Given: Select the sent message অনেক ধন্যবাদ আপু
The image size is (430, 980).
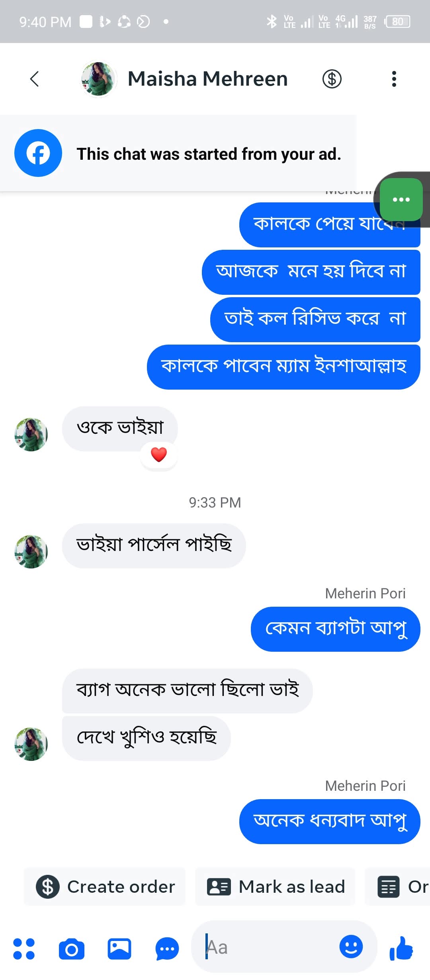Looking at the screenshot, I should 330,821.
